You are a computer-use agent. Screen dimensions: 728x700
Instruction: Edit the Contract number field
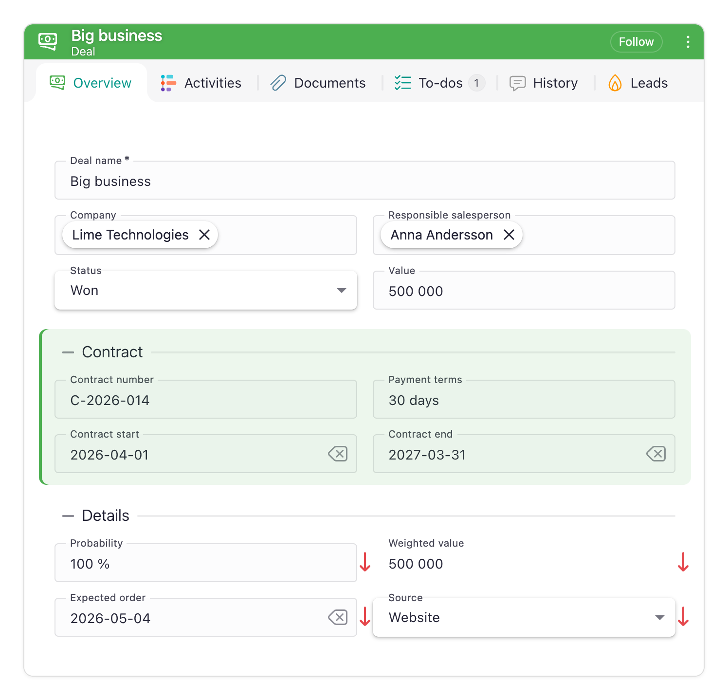(206, 400)
